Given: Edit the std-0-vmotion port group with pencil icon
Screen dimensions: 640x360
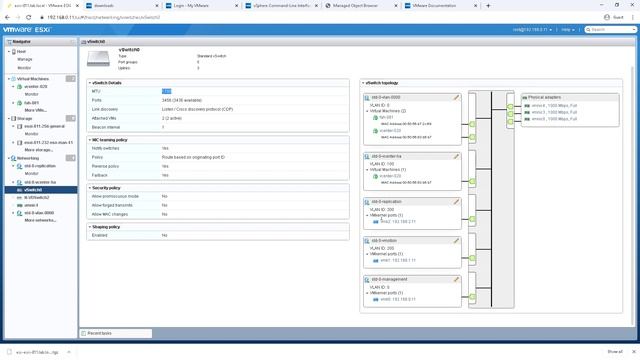Looking at the screenshot, I should tap(456, 241).
